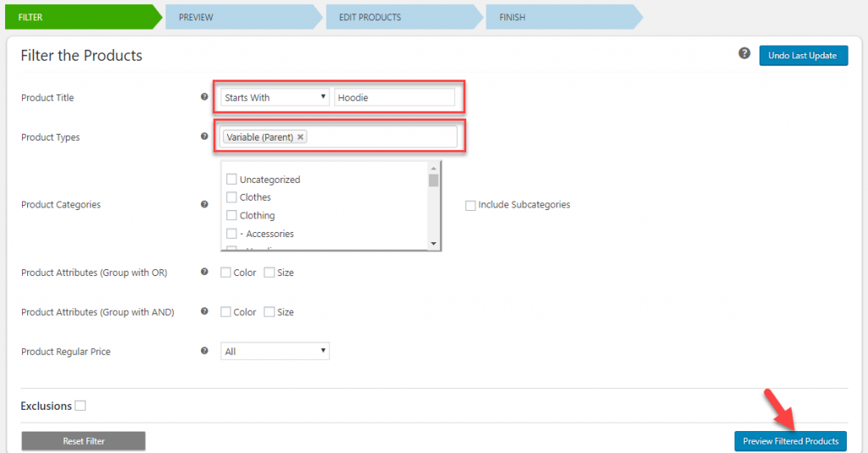Remove the Variable (Parent) tag
Screen dimensions: 868x453
[300, 136]
